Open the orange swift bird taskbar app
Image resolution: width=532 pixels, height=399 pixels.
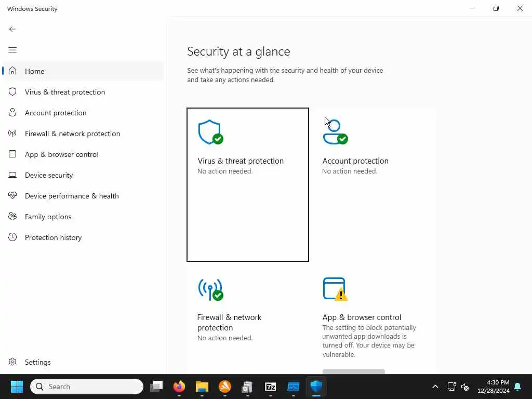point(225,387)
